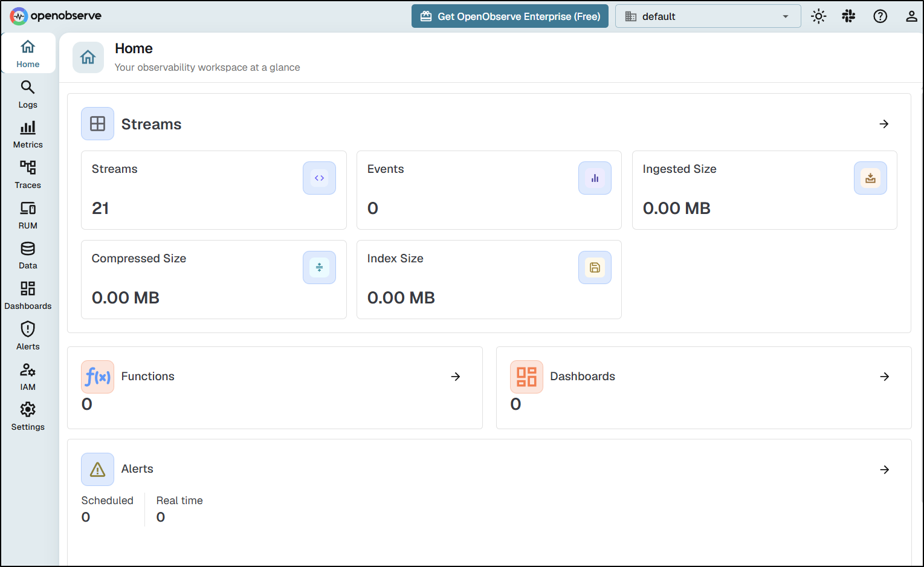
Task: Click the Scheduled alerts label
Action: 108,501
